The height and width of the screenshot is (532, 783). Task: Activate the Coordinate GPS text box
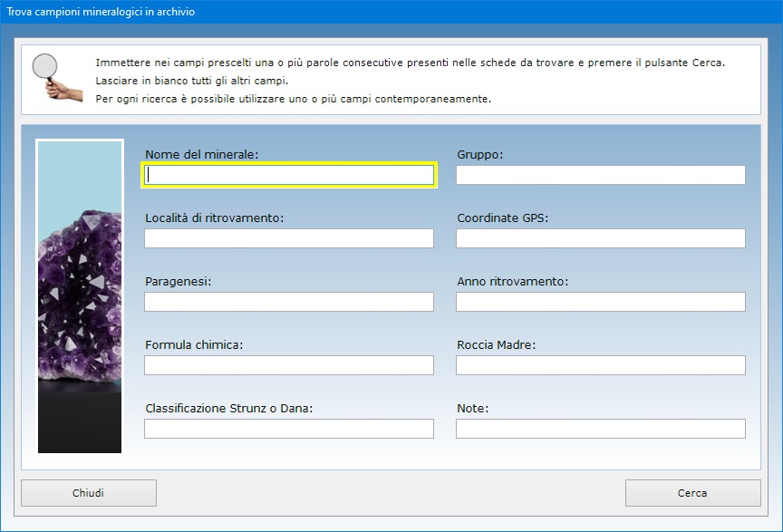pyautogui.click(x=600, y=238)
